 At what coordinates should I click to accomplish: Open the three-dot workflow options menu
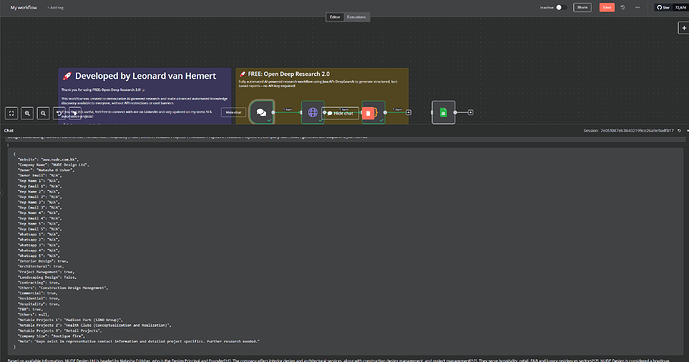point(638,7)
